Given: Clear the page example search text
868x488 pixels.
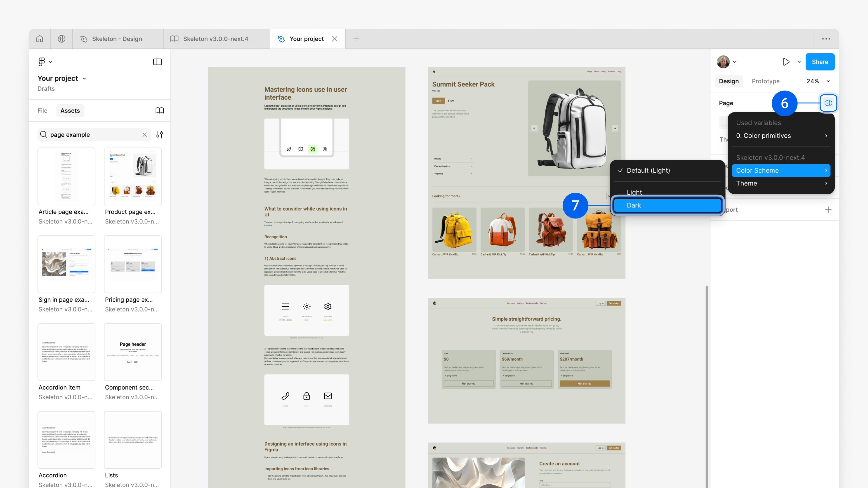Looking at the screenshot, I should click(145, 135).
